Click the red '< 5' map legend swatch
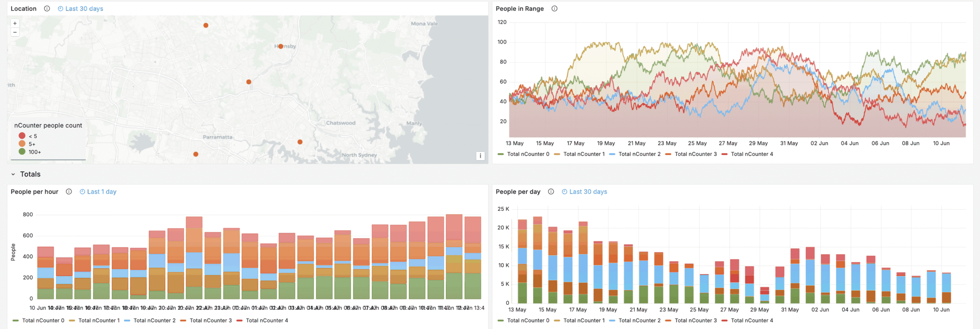 [x=22, y=136]
